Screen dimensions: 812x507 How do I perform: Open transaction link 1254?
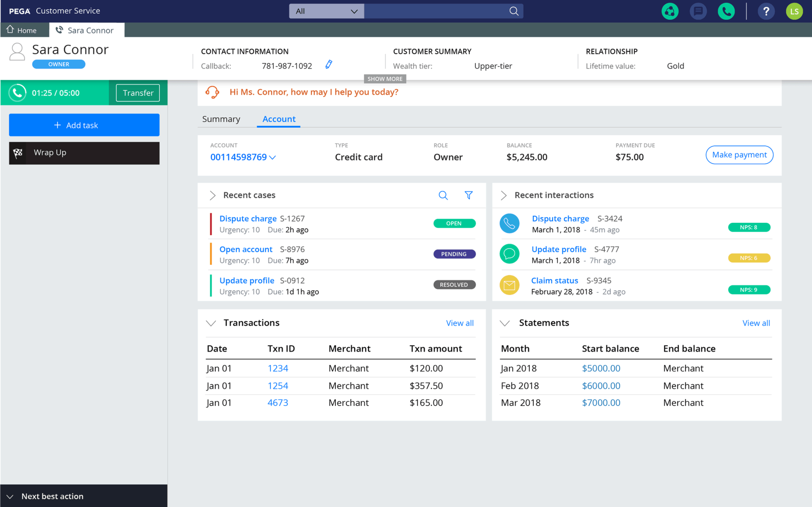pyautogui.click(x=277, y=385)
